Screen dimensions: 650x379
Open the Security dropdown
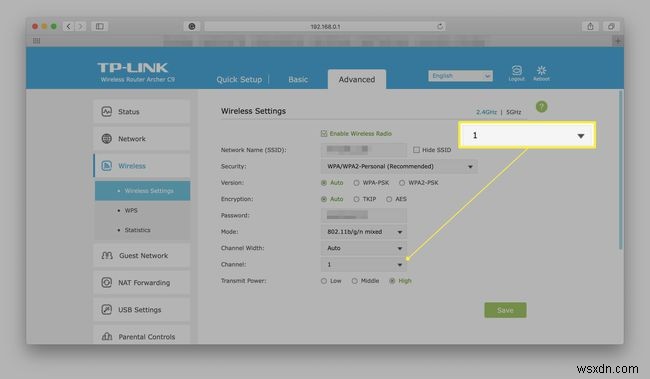point(399,166)
